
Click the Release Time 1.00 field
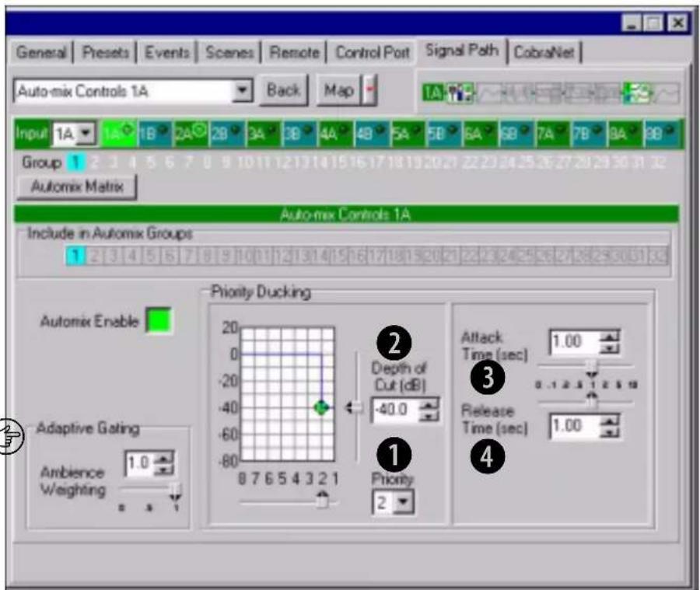pos(574,426)
